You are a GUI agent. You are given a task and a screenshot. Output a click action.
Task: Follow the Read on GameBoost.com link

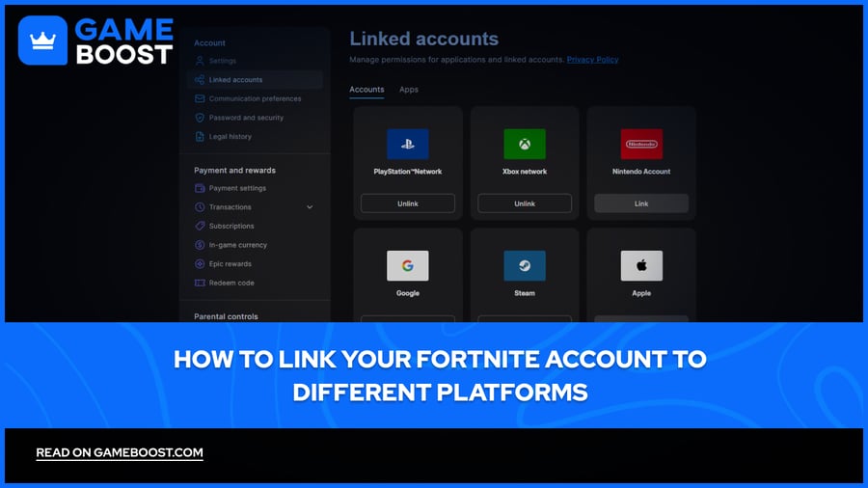(120, 452)
